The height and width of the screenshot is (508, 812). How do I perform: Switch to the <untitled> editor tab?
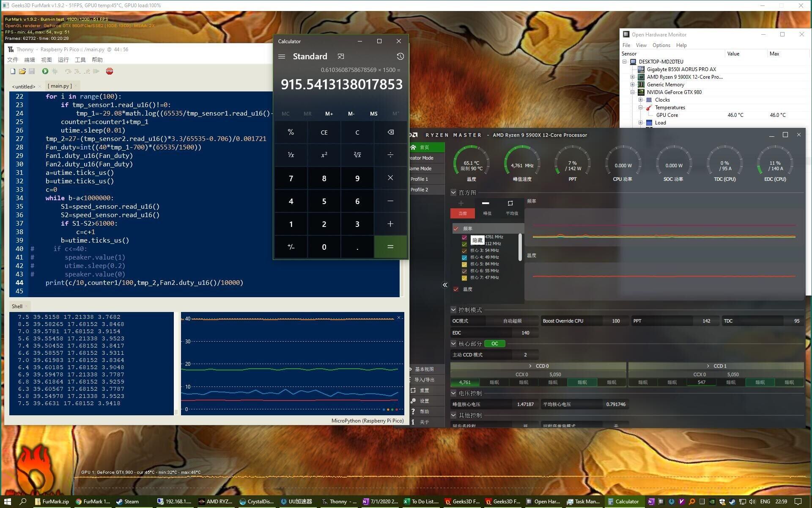click(24, 86)
